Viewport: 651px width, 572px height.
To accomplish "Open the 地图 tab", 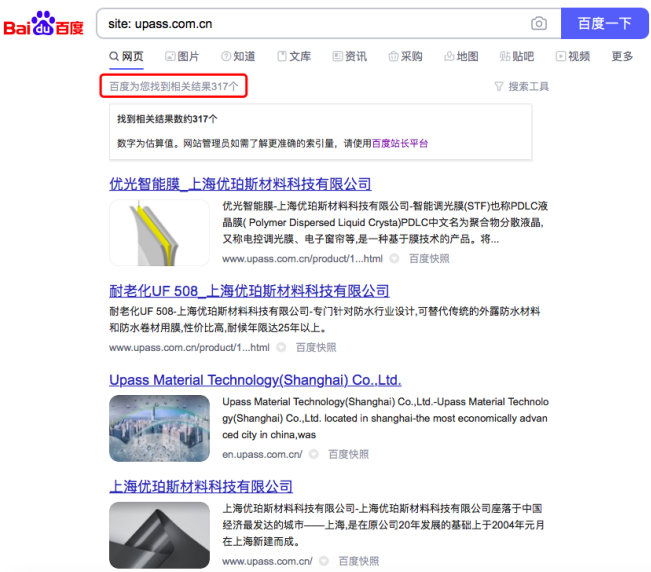I will [x=461, y=56].
